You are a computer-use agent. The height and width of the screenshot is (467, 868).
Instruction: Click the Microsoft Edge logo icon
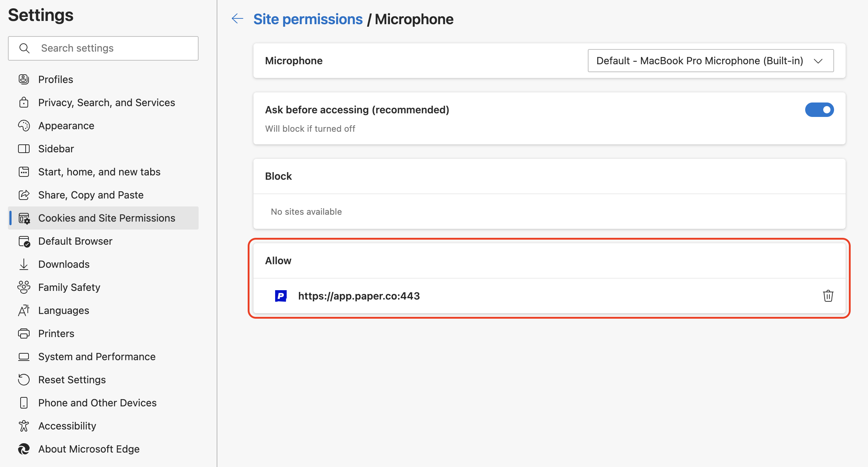24,449
